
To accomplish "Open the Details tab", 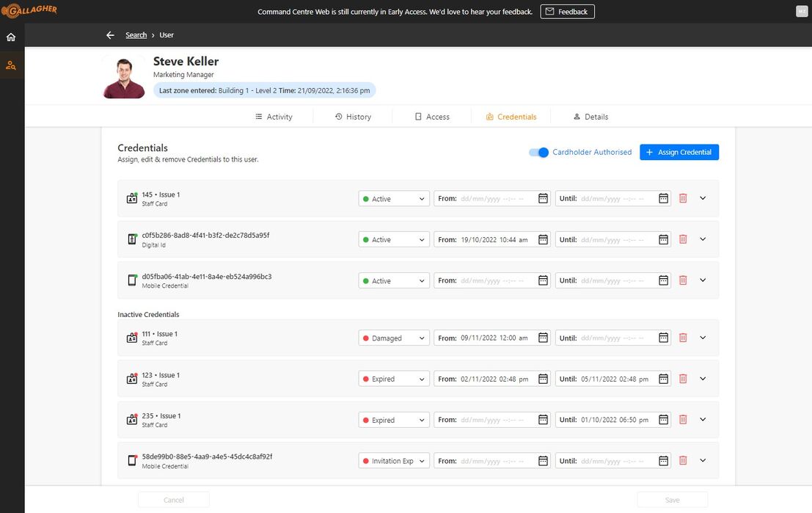I will tap(590, 116).
